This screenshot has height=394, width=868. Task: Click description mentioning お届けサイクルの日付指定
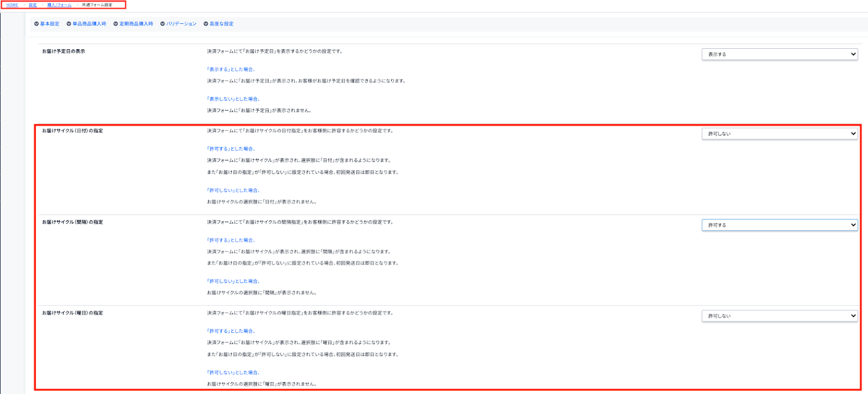pos(300,131)
